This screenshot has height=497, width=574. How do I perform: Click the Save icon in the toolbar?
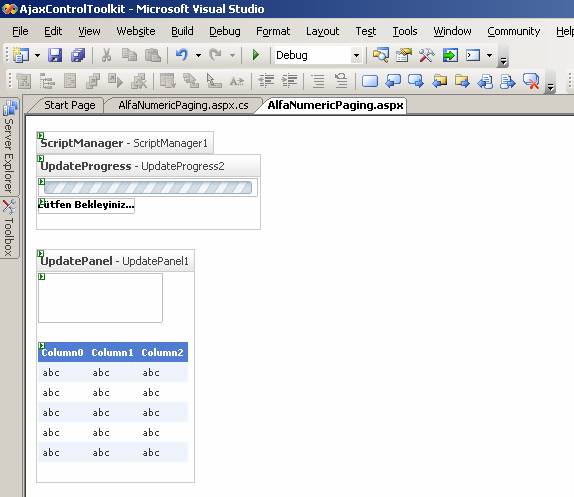click(x=55, y=55)
